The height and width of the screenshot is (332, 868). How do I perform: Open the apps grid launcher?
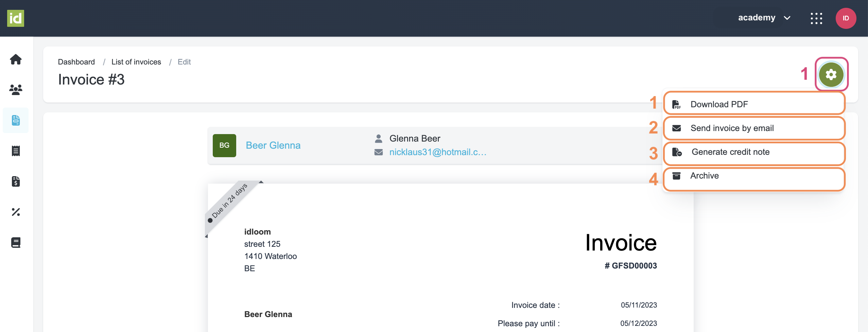(816, 18)
